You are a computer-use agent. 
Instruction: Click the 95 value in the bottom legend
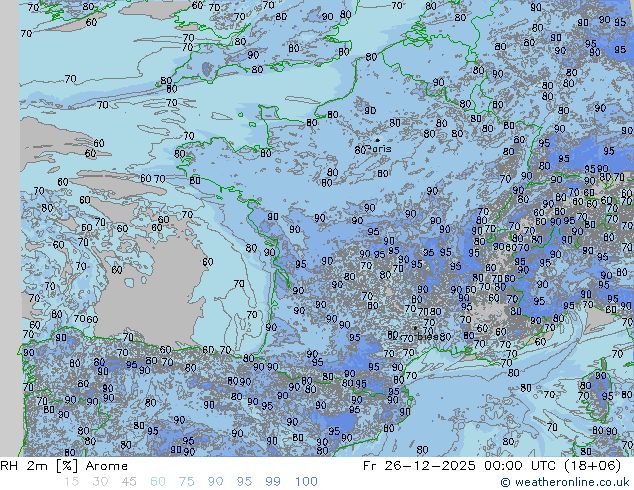tap(244, 482)
